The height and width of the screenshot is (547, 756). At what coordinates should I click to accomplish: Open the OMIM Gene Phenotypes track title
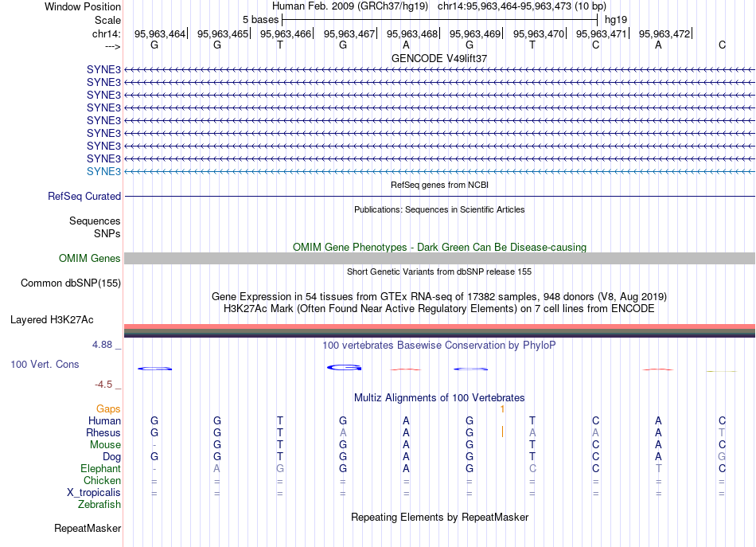tap(439, 247)
